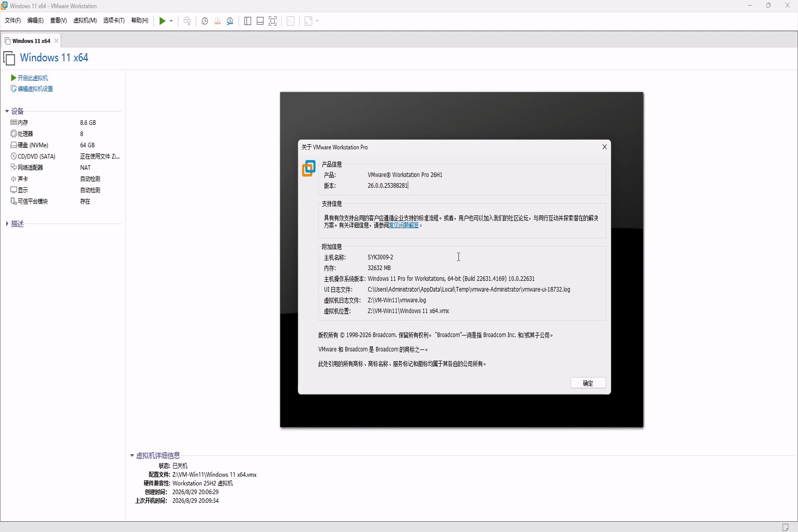
Task: Take a snapshot with the clock icon
Action: pos(205,21)
